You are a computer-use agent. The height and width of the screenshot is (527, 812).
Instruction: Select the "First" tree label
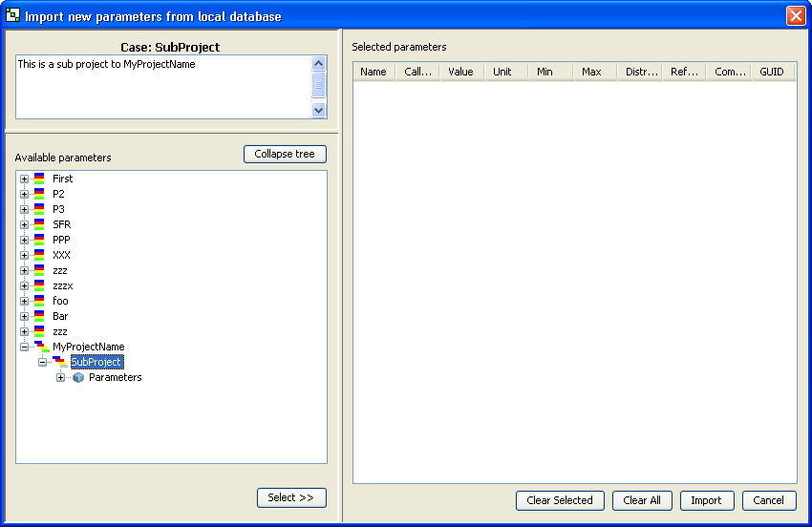[63, 179]
